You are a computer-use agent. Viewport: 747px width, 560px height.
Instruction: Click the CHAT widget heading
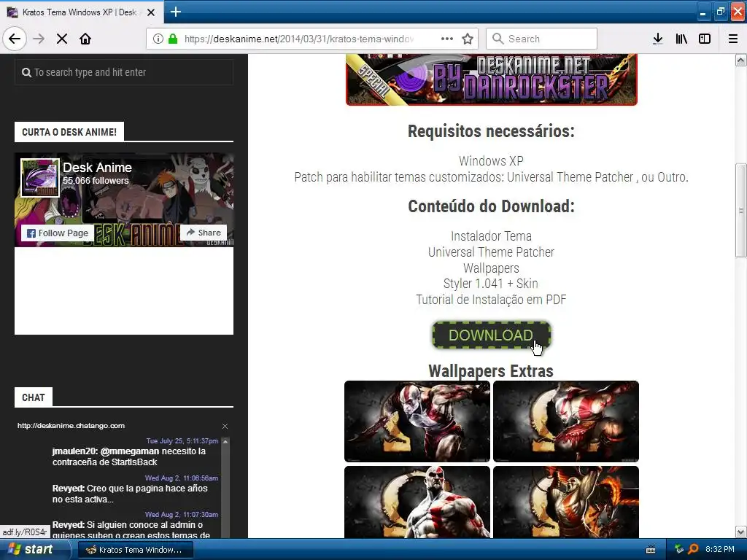34,397
